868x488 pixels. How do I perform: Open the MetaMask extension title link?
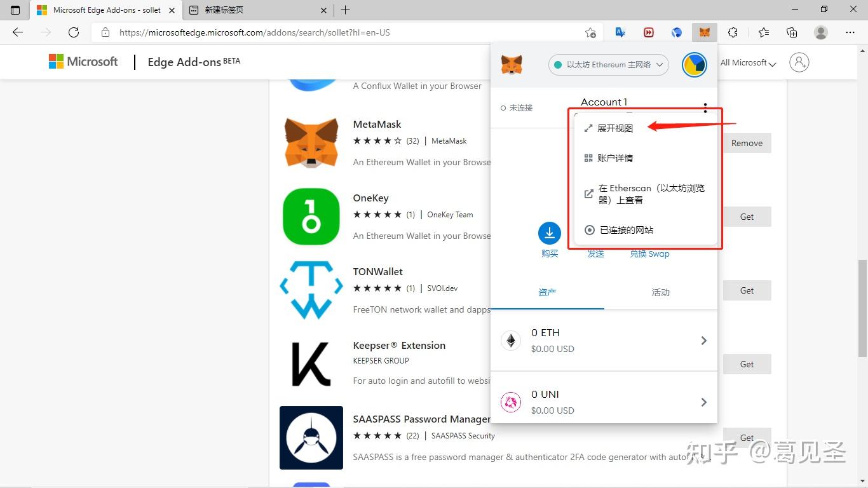pyautogui.click(x=377, y=125)
